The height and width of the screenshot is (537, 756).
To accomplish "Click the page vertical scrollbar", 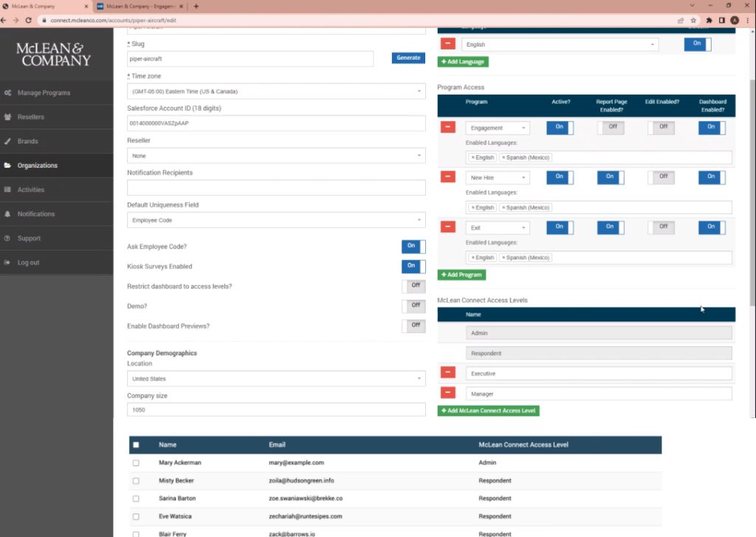I will 752,193.
